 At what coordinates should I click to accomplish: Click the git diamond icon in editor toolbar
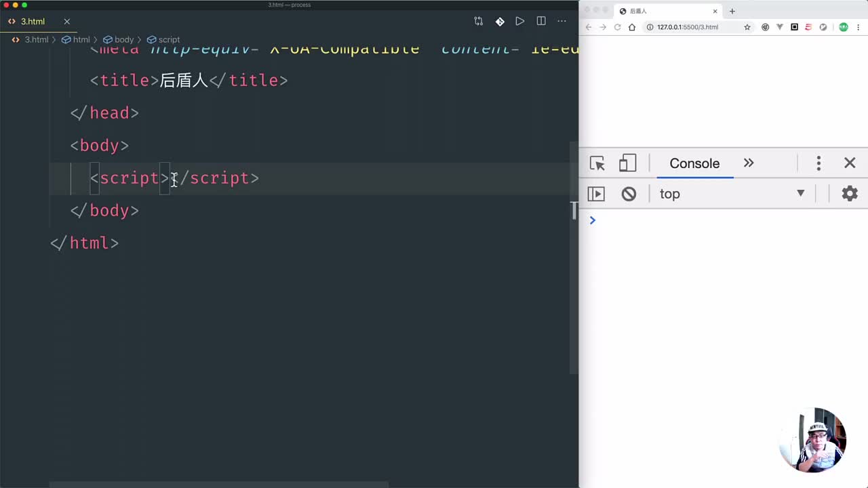click(500, 21)
